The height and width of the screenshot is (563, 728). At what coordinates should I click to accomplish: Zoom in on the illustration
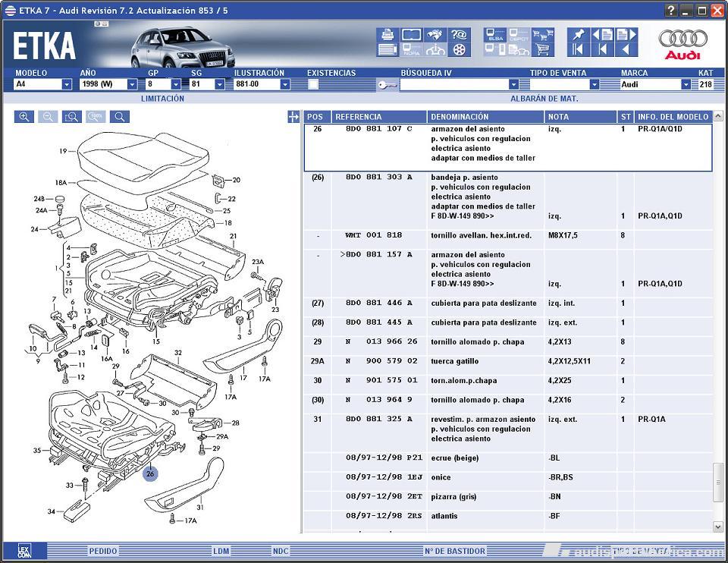(x=24, y=117)
